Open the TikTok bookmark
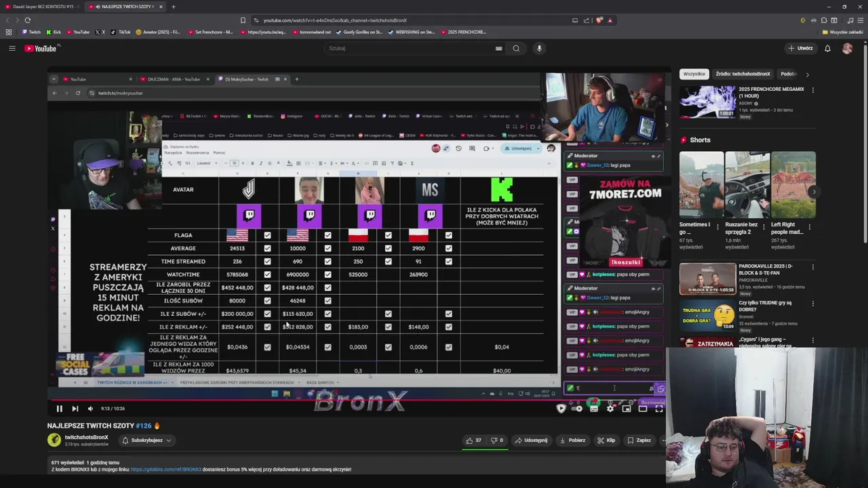868x488 pixels. click(120, 32)
